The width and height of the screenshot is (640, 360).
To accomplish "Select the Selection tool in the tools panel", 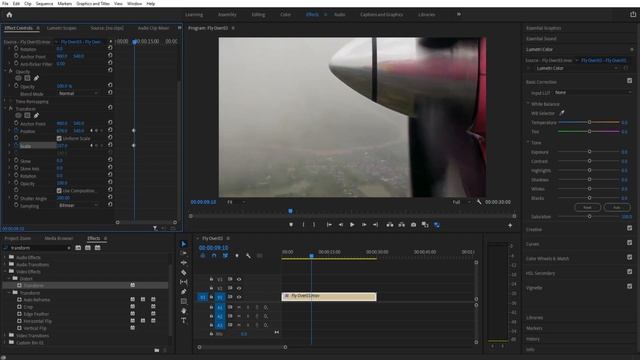I will (184, 244).
